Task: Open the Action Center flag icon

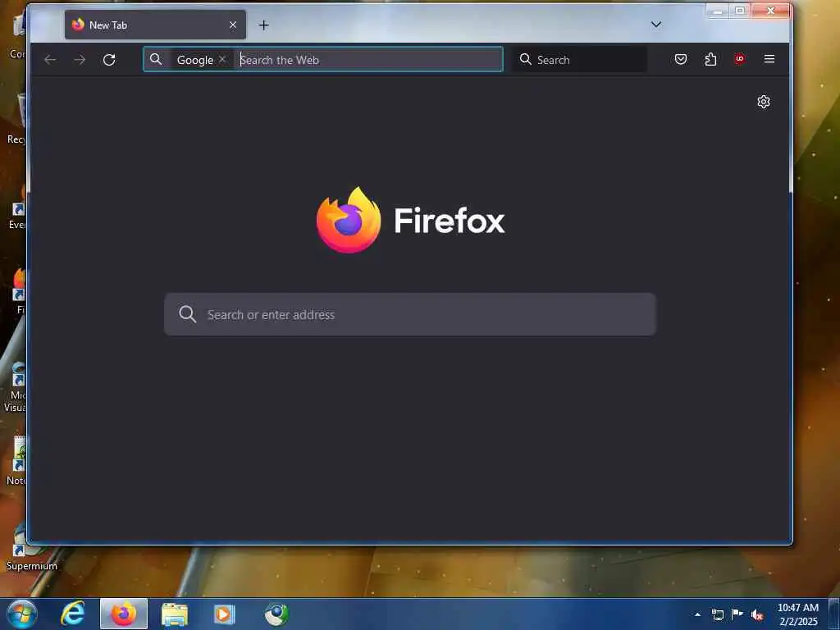Action: (x=737, y=614)
